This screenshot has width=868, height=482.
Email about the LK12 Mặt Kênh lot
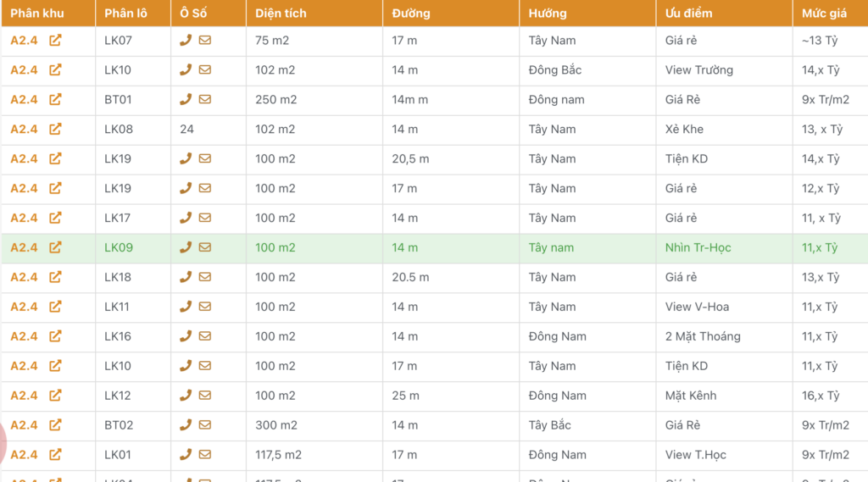[x=205, y=396]
